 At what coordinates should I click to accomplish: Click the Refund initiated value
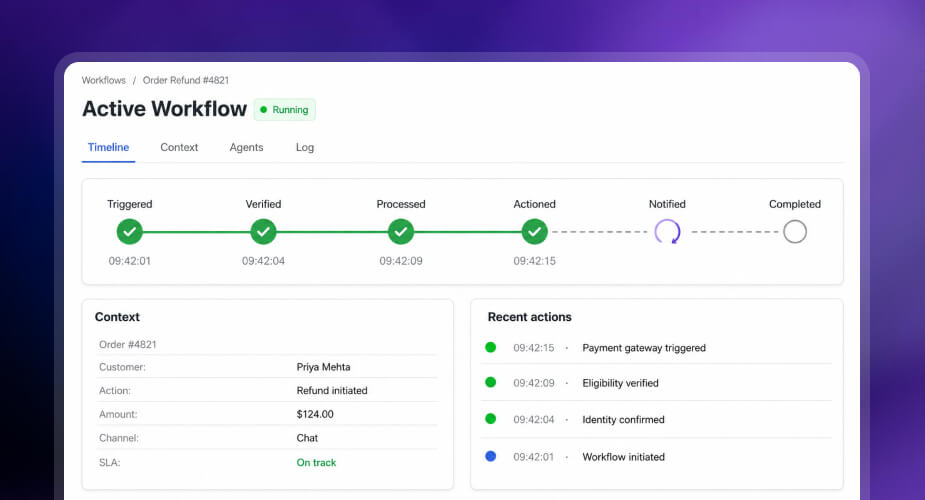click(332, 390)
